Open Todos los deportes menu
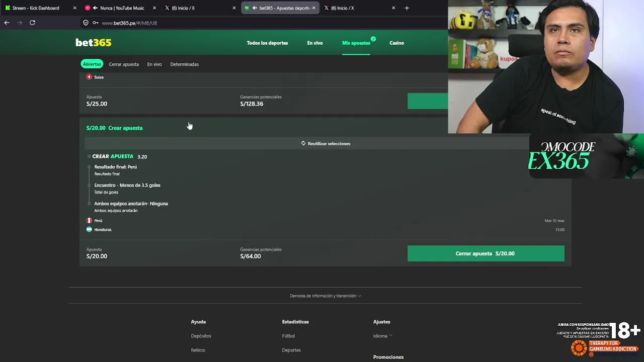The image size is (644, 362). pyautogui.click(x=267, y=43)
